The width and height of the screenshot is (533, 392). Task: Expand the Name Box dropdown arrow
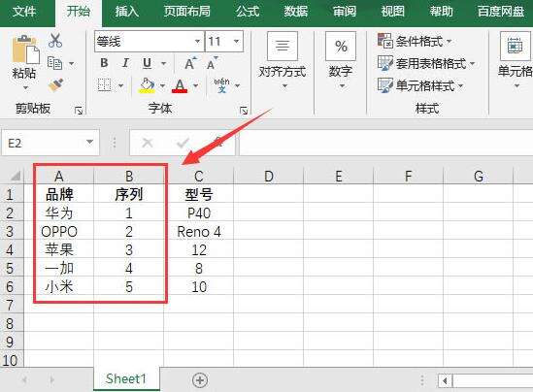(89, 142)
